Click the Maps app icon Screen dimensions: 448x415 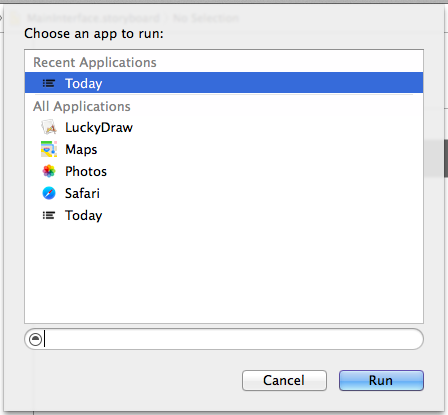pos(49,149)
